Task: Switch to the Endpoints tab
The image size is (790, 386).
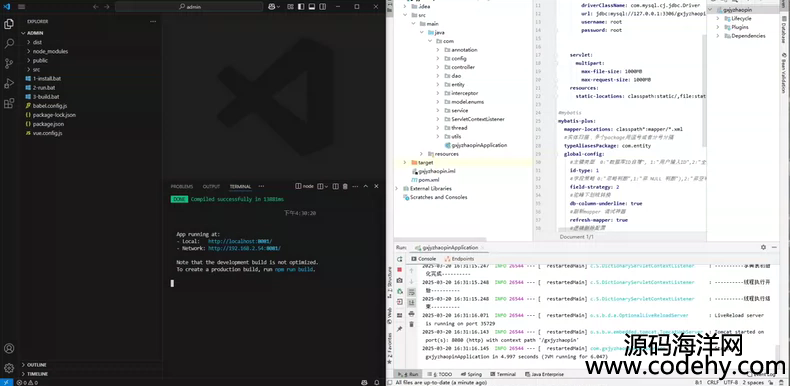Action: point(459,259)
